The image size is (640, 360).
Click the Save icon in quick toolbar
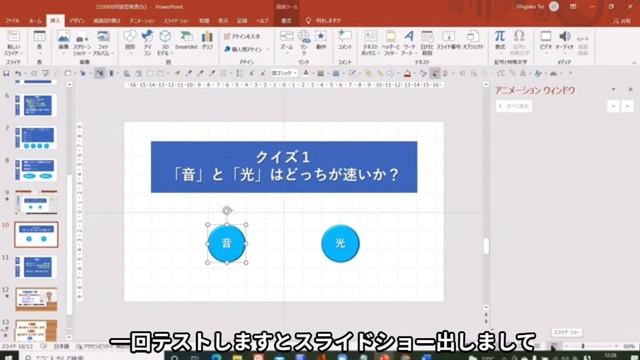tap(6, 73)
